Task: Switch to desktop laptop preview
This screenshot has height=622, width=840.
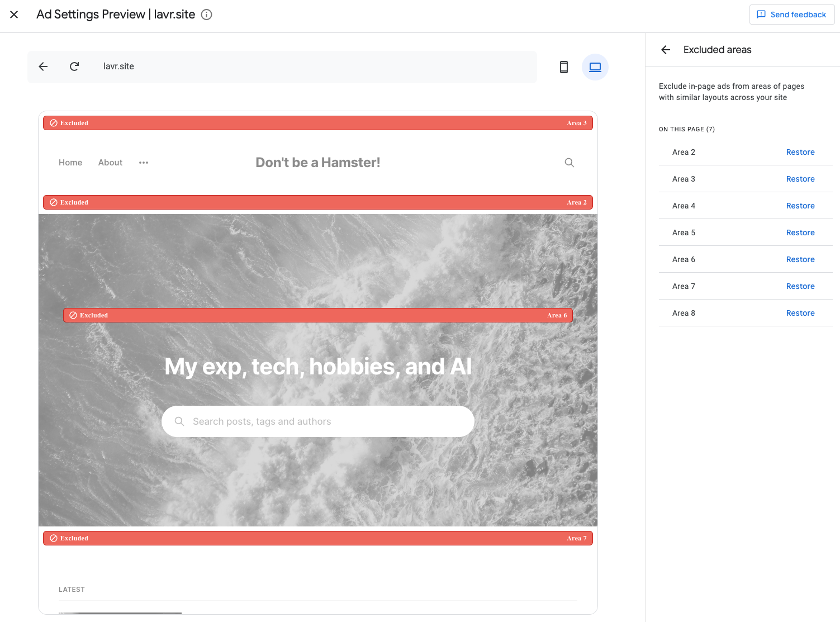Action: pos(595,67)
